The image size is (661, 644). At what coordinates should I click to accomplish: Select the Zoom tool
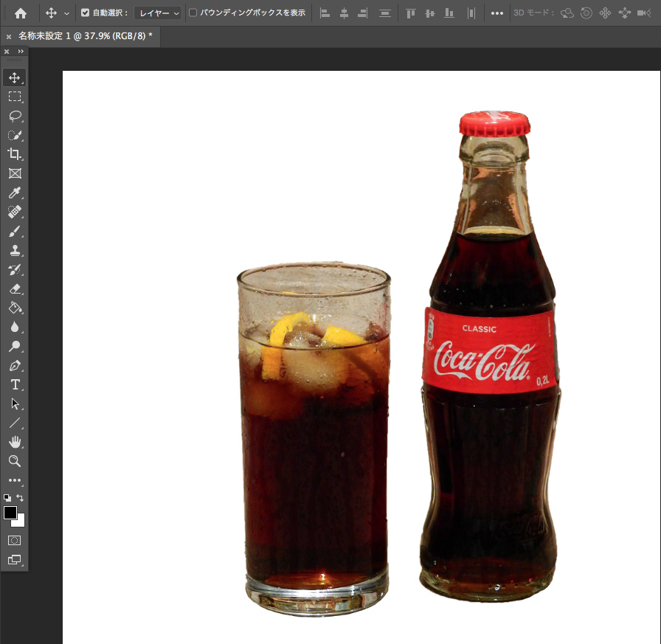click(x=15, y=461)
